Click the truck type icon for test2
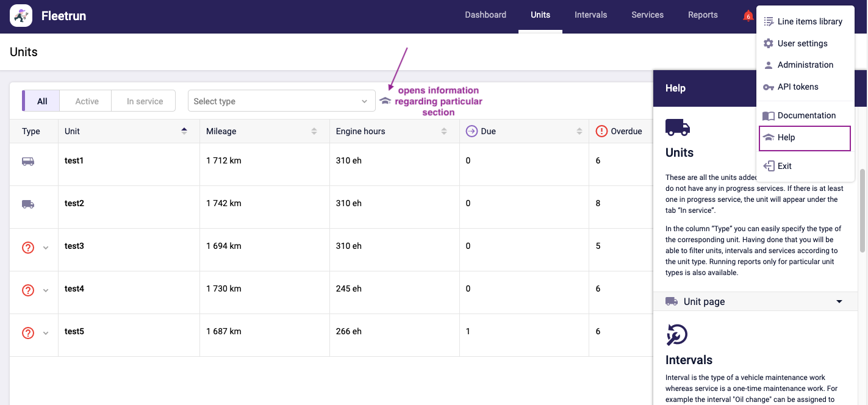 coord(28,204)
